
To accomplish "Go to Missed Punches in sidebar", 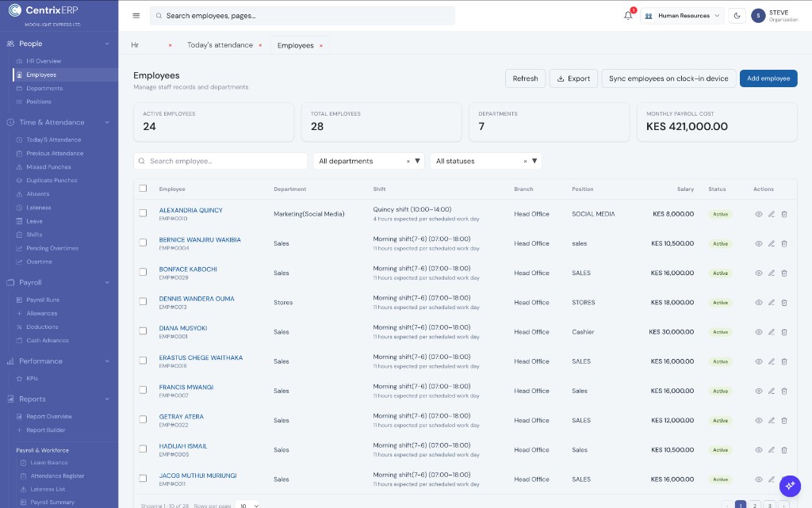I will point(48,167).
